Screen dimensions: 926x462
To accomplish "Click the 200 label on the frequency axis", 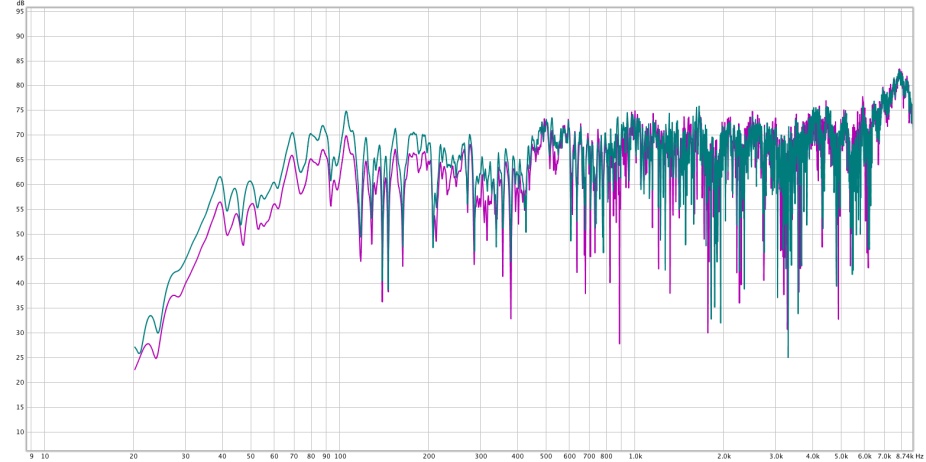I will [429, 456].
